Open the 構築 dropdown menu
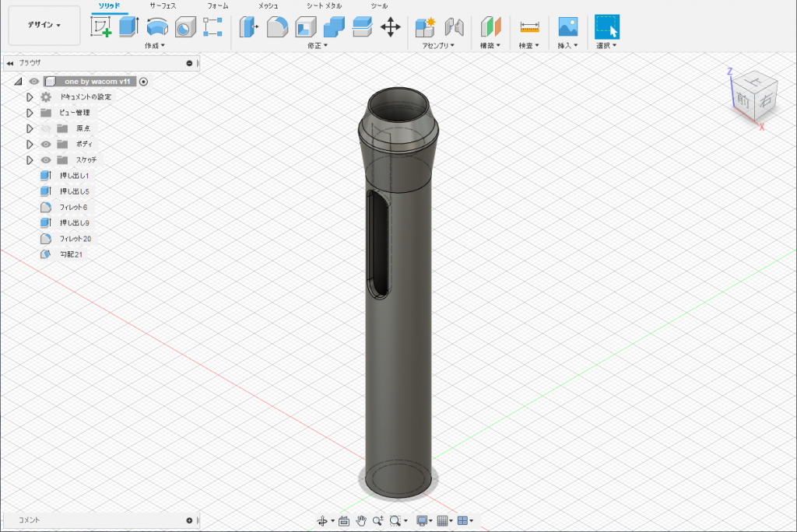 (x=490, y=46)
